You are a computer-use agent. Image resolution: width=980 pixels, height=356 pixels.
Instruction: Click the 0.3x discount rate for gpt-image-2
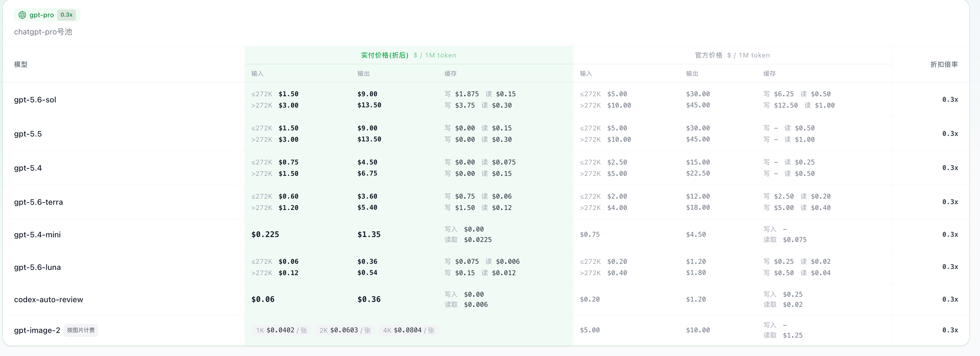pos(950,330)
